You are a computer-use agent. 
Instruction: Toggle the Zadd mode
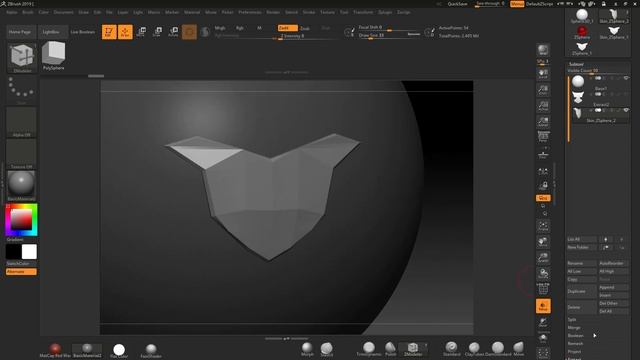pos(287,28)
